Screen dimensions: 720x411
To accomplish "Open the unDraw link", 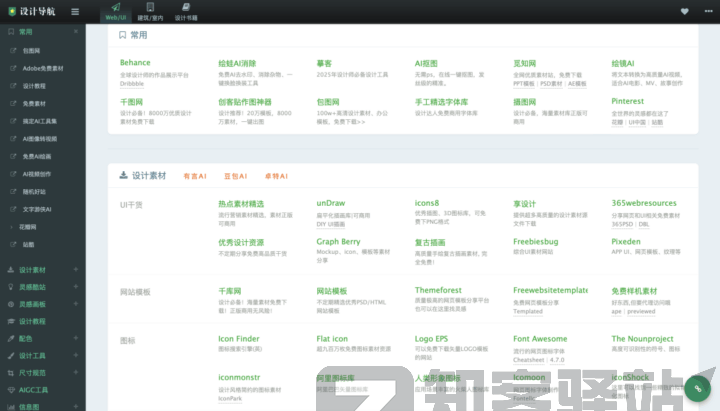I will tap(331, 203).
